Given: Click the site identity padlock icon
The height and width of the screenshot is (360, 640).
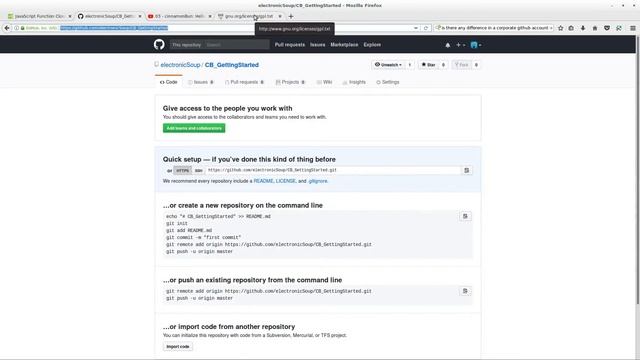Looking at the screenshot, I should pyautogui.click(x=22, y=28).
